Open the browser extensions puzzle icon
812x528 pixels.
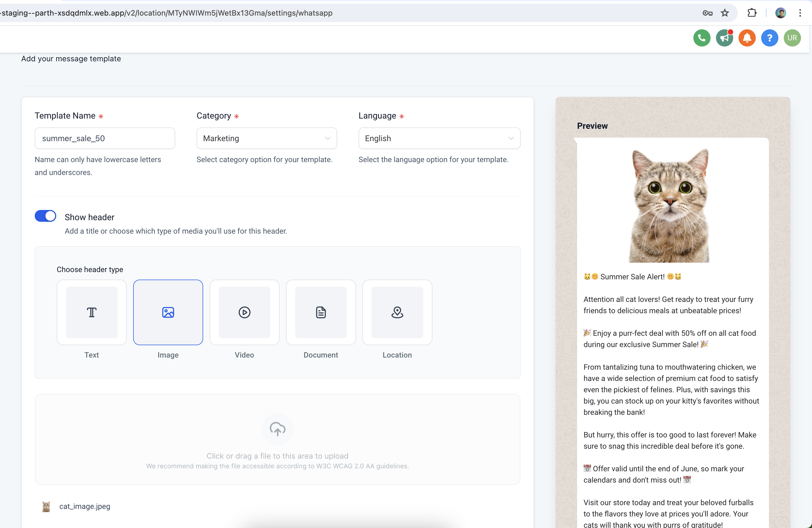(752, 13)
